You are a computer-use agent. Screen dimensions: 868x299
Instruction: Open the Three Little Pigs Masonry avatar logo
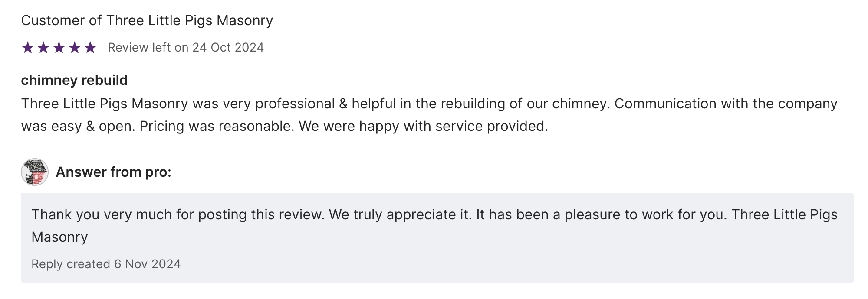point(35,172)
